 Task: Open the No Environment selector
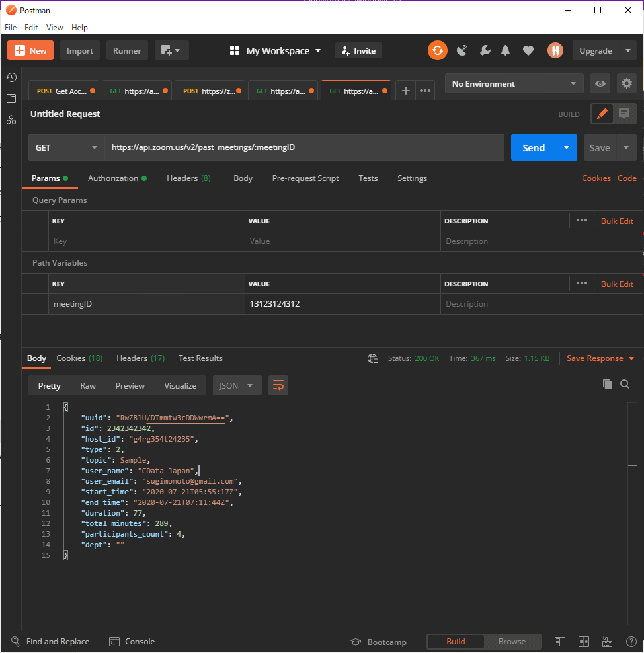pyautogui.click(x=514, y=84)
